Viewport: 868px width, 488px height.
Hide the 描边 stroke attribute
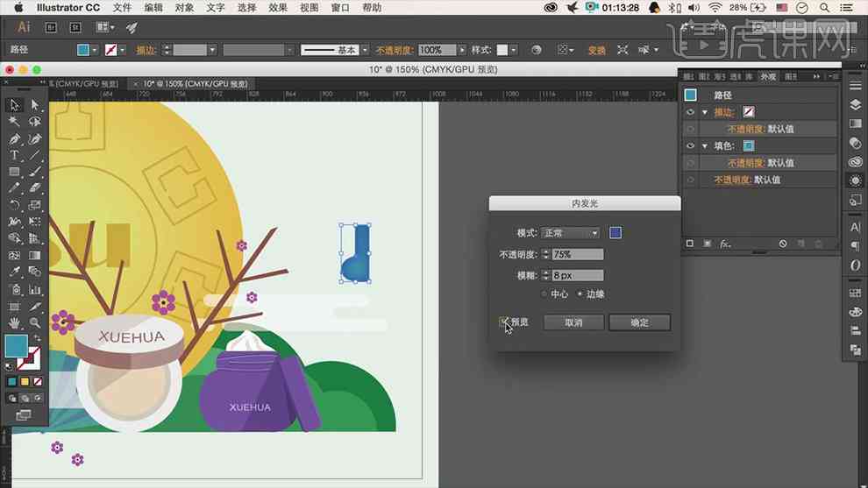pos(690,112)
